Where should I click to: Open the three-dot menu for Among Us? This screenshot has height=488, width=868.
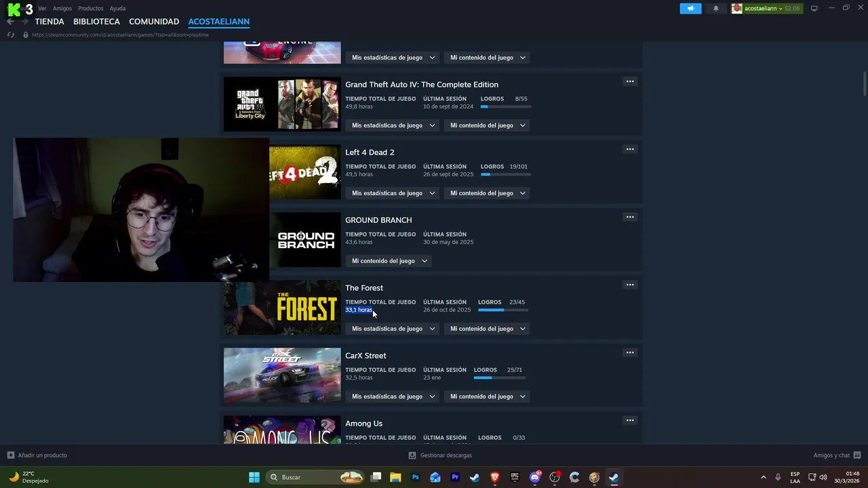(x=630, y=420)
